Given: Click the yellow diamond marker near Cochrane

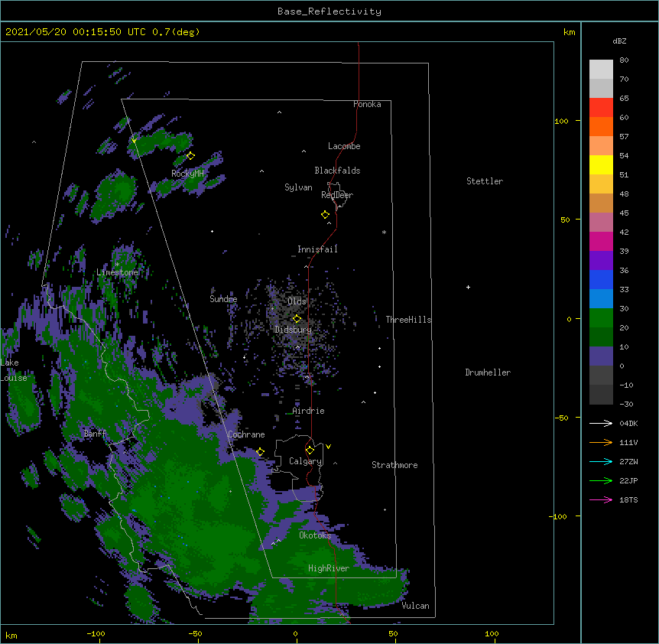Looking at the screenshot, I should point(260,452).
